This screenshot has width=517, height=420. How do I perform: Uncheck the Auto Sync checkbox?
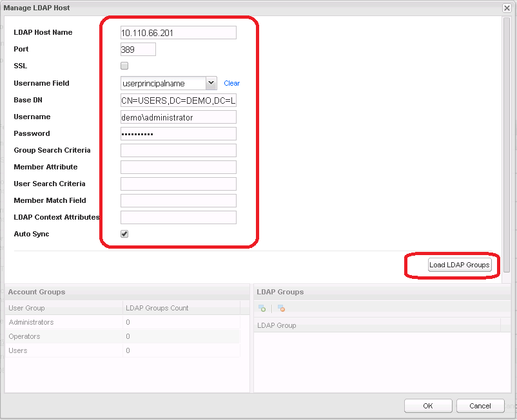124,234
